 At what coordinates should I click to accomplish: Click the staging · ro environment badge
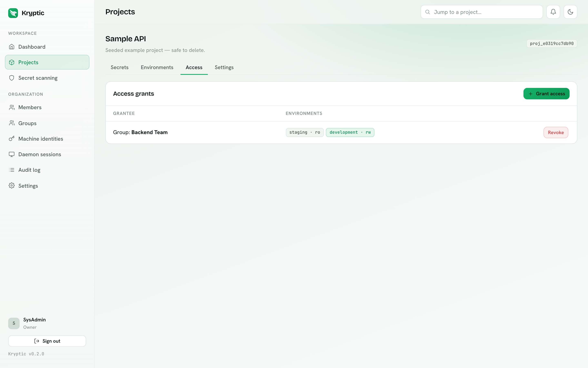click(x=305, y=132)
